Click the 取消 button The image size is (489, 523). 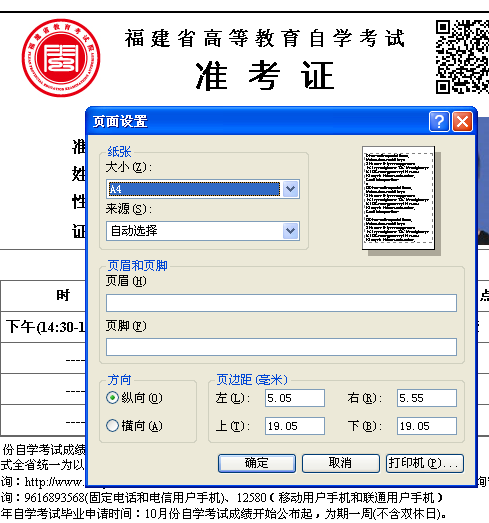341,463
